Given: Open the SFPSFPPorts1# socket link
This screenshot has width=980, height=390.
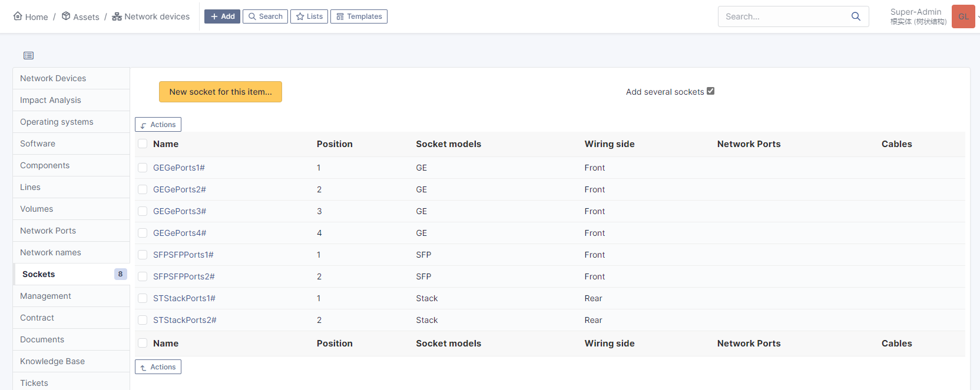Looking at the screenshot, I should click(x=183, y=255).
